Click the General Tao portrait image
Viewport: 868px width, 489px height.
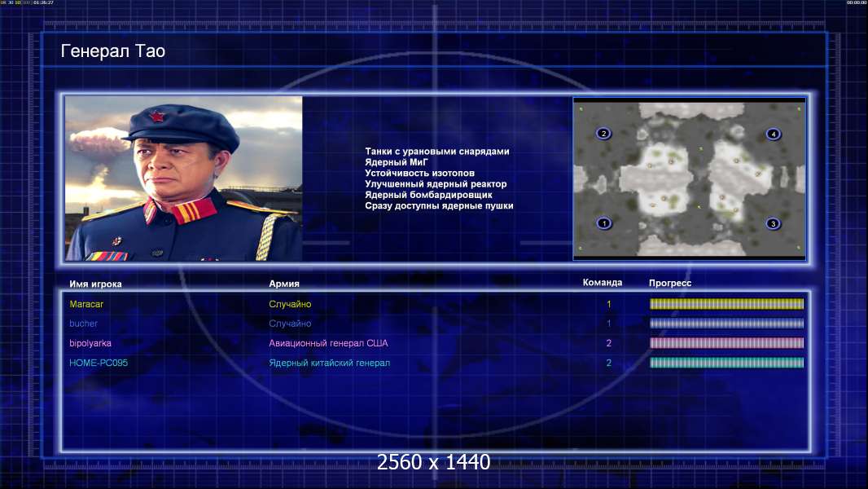184,178
